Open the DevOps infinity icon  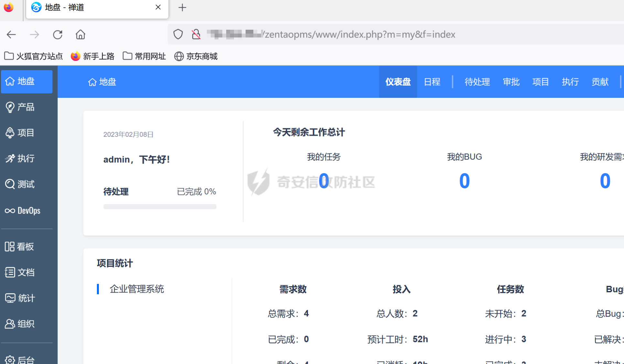pyautogui.click(x=10, y=211)
